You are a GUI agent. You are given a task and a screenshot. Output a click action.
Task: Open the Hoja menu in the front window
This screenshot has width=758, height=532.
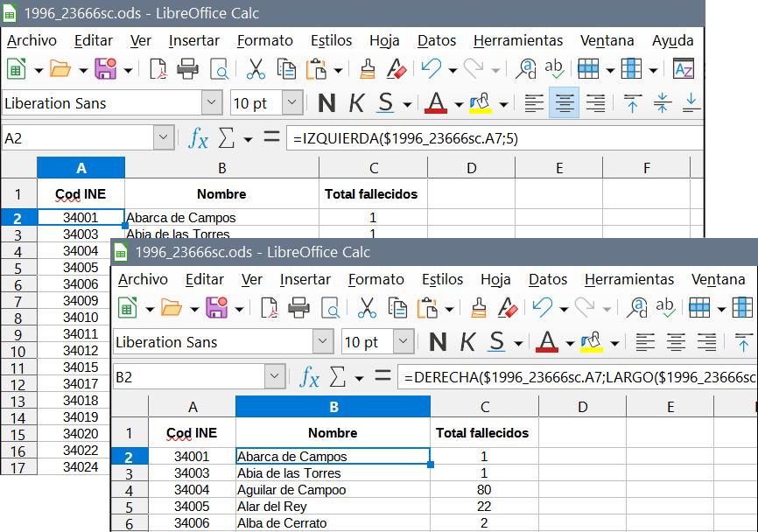(x=495, y=279)
